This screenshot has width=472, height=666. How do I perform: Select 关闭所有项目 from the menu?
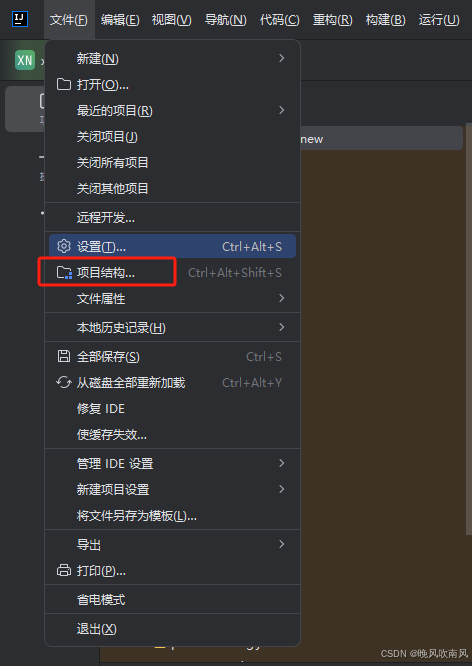[172, 162]
